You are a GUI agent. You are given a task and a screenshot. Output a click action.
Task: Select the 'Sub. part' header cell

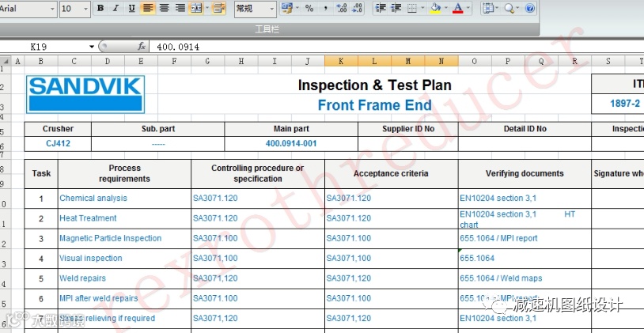tap(157, 129)
